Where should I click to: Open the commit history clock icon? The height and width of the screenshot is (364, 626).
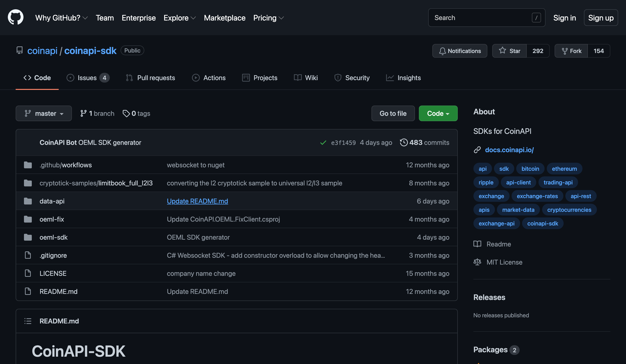click(x=404, y=142)
